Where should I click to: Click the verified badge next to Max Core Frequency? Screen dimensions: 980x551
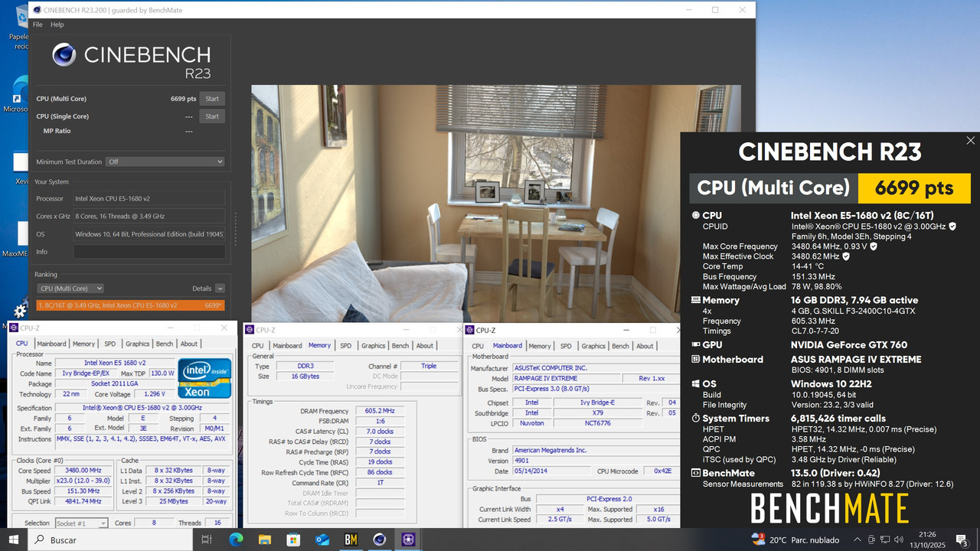(x=874, y=246)
